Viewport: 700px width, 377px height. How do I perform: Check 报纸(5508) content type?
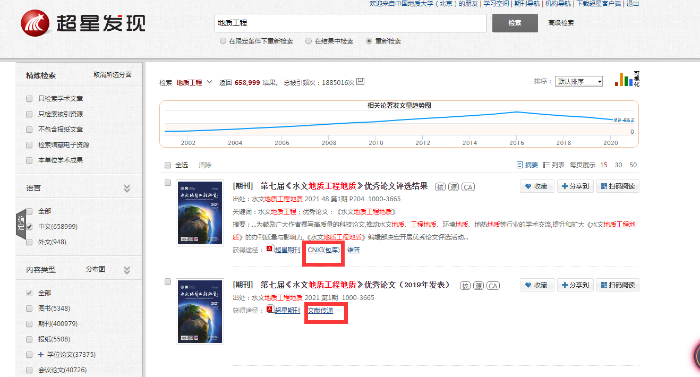pyautogui.click(x=29, y=339)
